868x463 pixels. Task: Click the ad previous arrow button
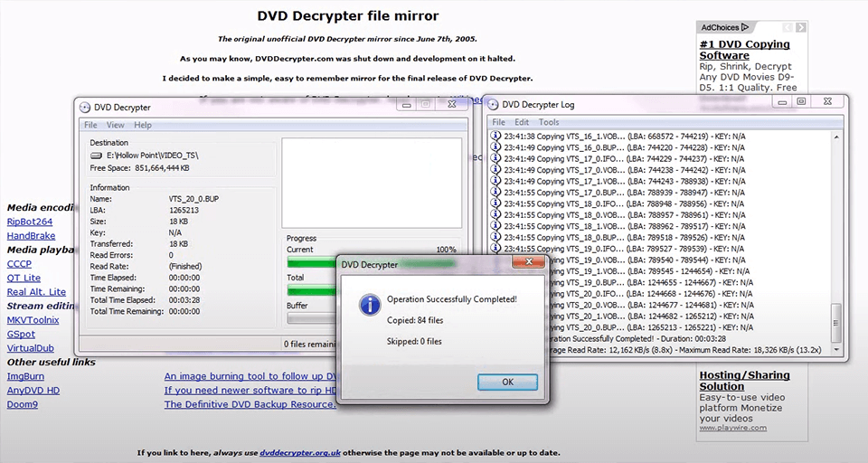(x=788, y=27)
